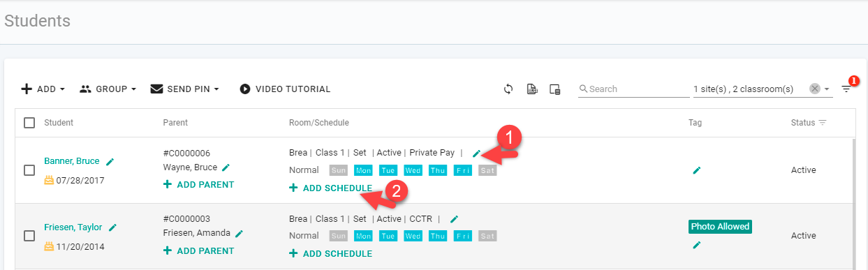
Task: Open the VIDEO TUTORIAL link
Action: pos(285,89)
